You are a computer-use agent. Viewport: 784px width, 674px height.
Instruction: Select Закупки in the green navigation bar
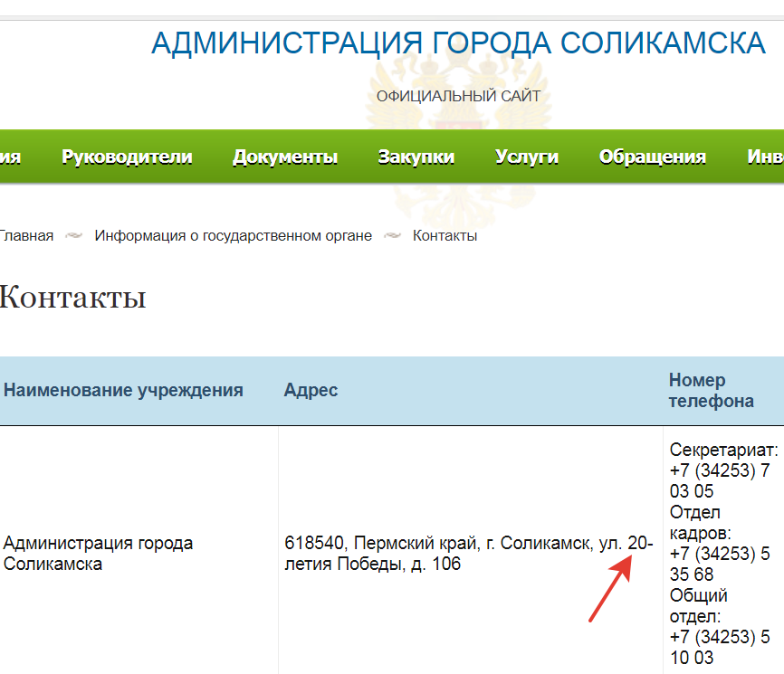pos(416,157)
